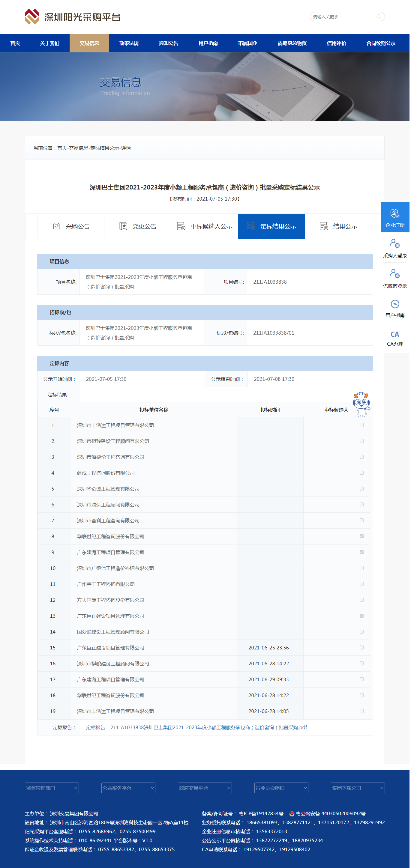Click the search magnifier icon
420x868 pixels.
[379, 16]
